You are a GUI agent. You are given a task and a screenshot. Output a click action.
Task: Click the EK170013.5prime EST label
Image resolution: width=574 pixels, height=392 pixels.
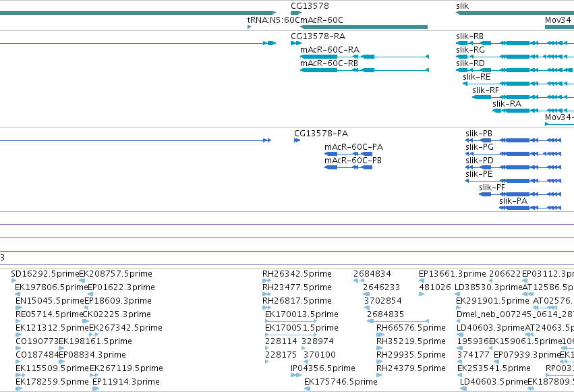click(x=302, y=314)
